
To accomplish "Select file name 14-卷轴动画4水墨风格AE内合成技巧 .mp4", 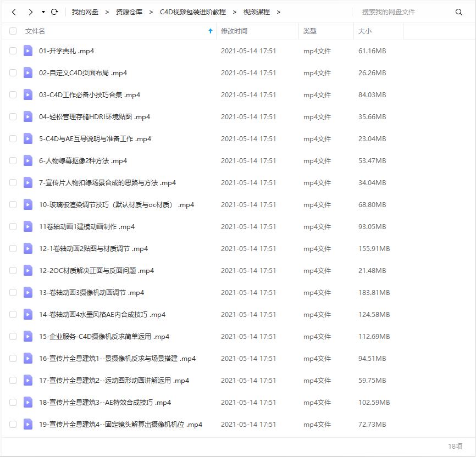I will 102,314.
